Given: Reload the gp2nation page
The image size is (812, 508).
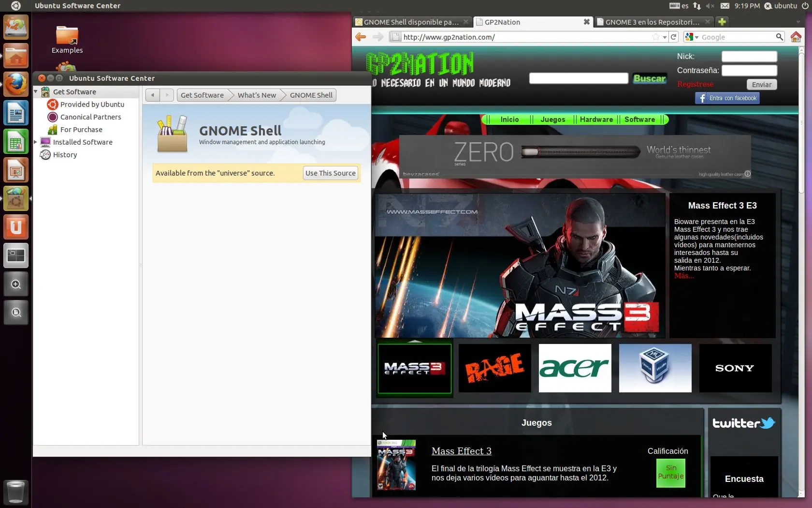Looking at the screenshot, I should coord(673,37).
